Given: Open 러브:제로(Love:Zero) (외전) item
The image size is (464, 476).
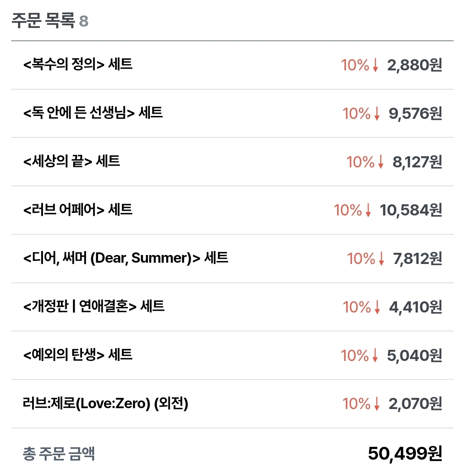Looking at the screenshot, I should tap(106, 403).
